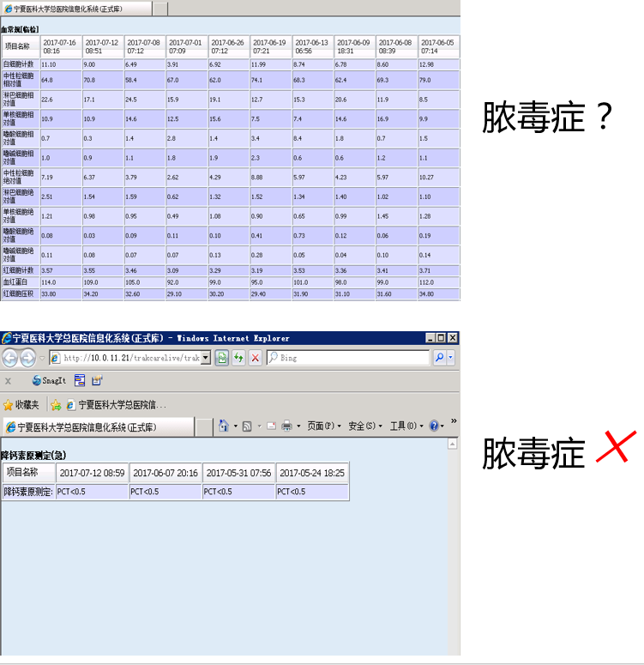Click the Stop loading red X
644x665 pixels.
click(x=255, y=358)
